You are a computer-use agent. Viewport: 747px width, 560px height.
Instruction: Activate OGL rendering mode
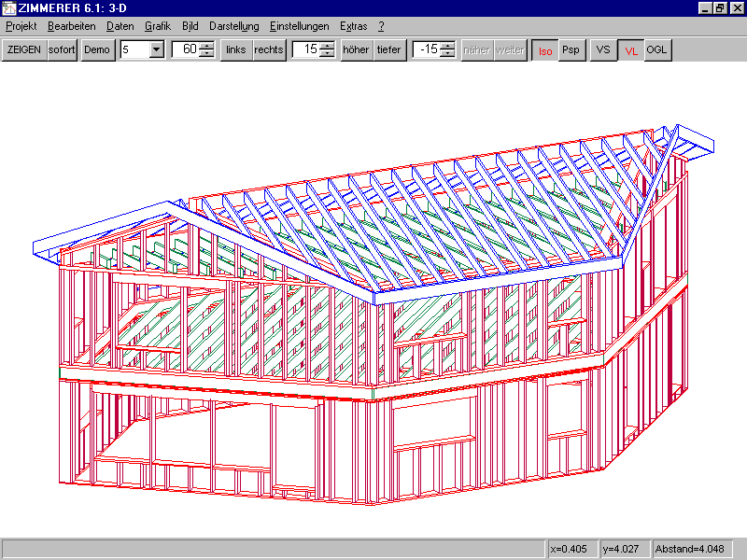click(x=657, y=50)
